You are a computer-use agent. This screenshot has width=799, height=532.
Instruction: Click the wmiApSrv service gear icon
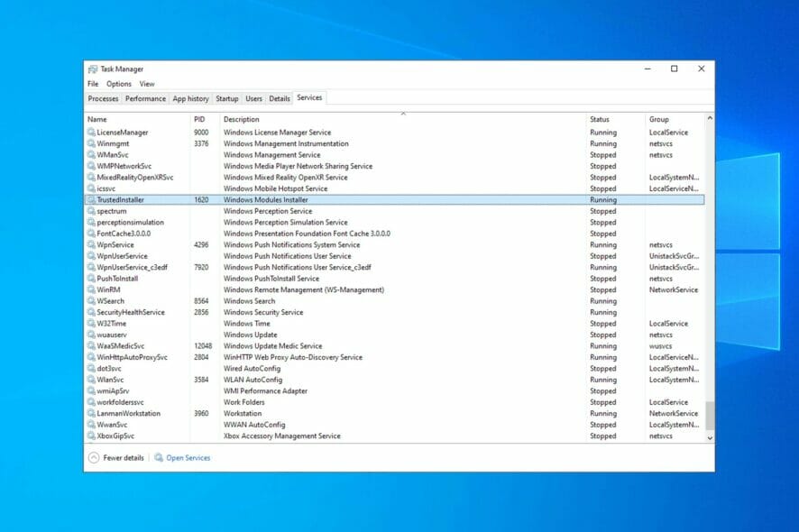click(x=91, y=390)
